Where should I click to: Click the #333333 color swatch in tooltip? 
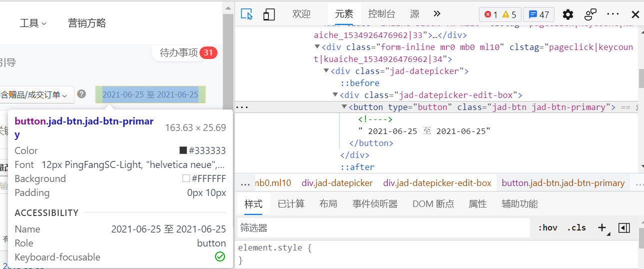tap(183, 150)
